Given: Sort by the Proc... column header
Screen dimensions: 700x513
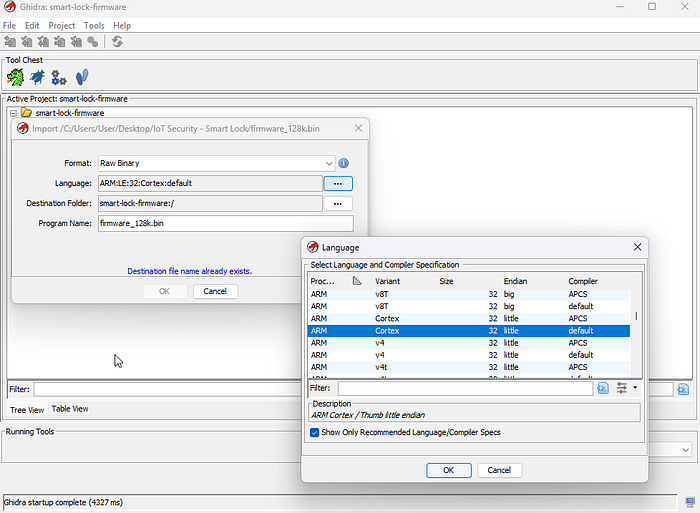Looking at the screenshot, I should (x=322, y=281).
